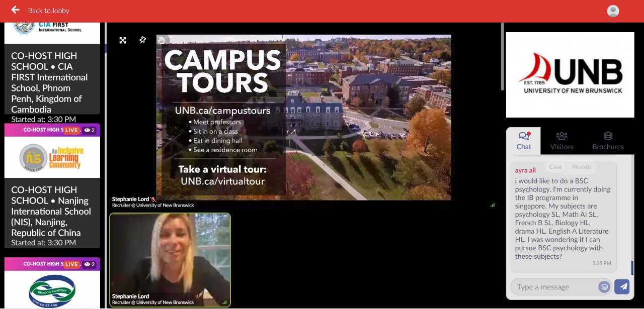Click the chat message scrollbar
The width and height of the screenshot is (644, 309).
pos(632,267)
